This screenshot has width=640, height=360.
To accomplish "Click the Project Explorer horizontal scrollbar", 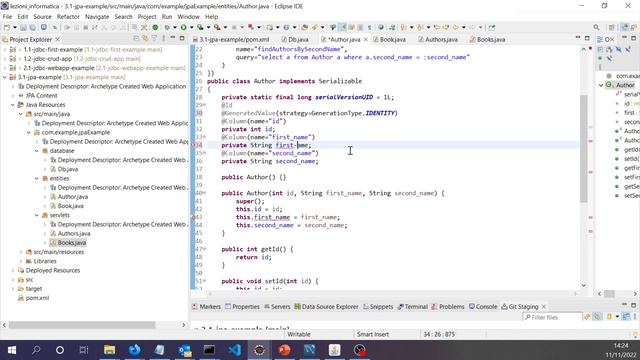I will click(82, 325).
